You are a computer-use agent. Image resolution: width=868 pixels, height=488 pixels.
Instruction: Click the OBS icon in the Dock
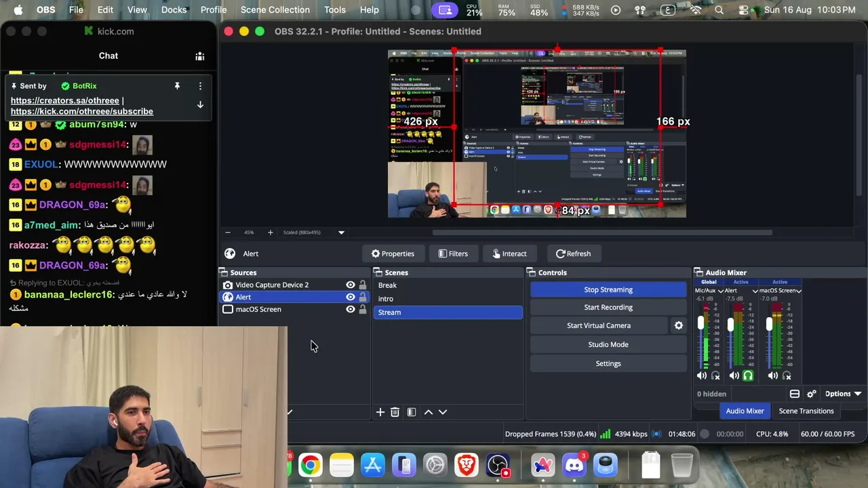tap(498, 465)
